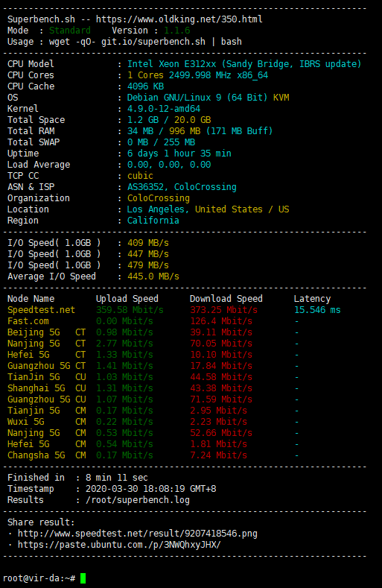Click the green terminal cursor block
The image size is (382, 588).
tap(83, 578)
